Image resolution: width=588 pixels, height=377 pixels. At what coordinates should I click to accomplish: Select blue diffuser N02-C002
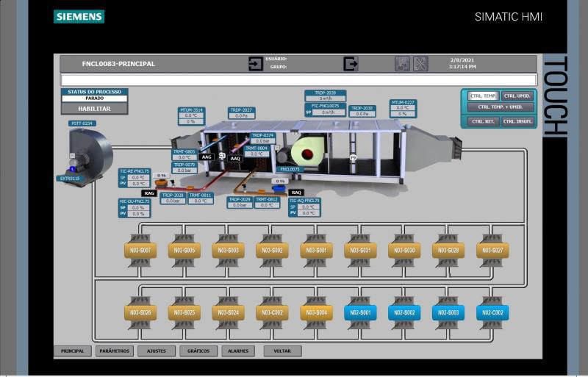(x=492, y=312)
